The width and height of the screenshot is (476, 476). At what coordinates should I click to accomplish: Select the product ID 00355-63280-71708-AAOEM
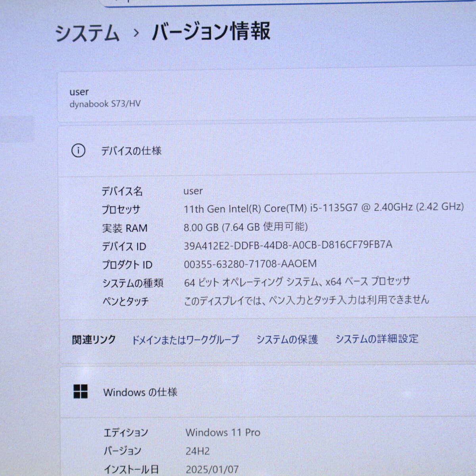pos(250,264)
